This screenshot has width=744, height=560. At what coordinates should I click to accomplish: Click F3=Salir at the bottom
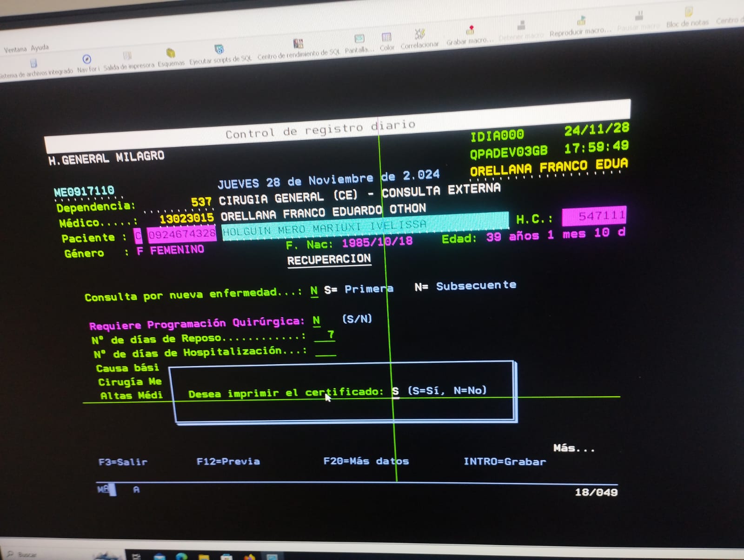click(123, 462)
